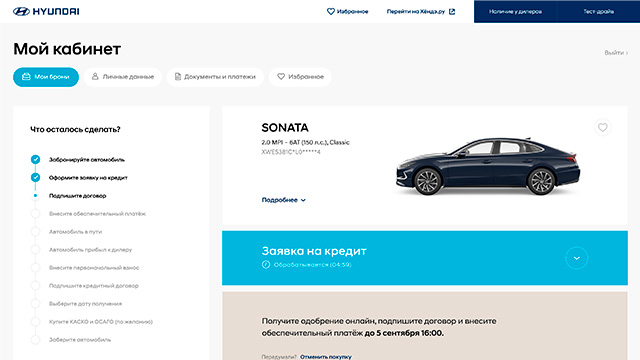Click step circle Заберите автомобиль
The image size is (640, 360).
point(36,339)
